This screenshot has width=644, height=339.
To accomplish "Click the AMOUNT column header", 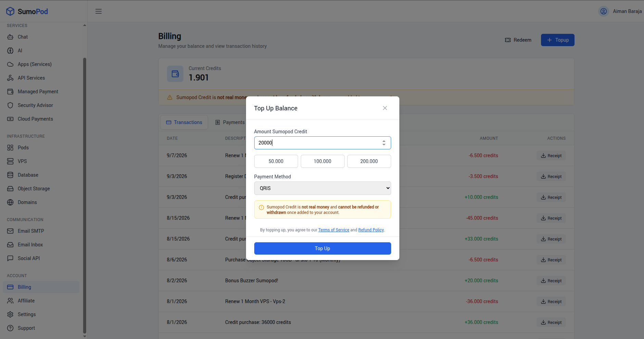I will coord(489,138).
